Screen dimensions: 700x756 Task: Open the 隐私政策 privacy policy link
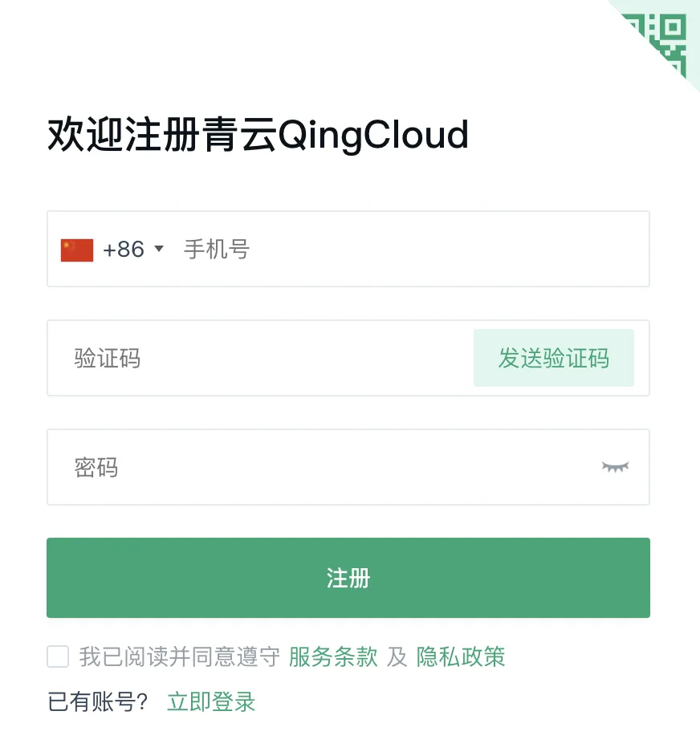coord(459,656)
